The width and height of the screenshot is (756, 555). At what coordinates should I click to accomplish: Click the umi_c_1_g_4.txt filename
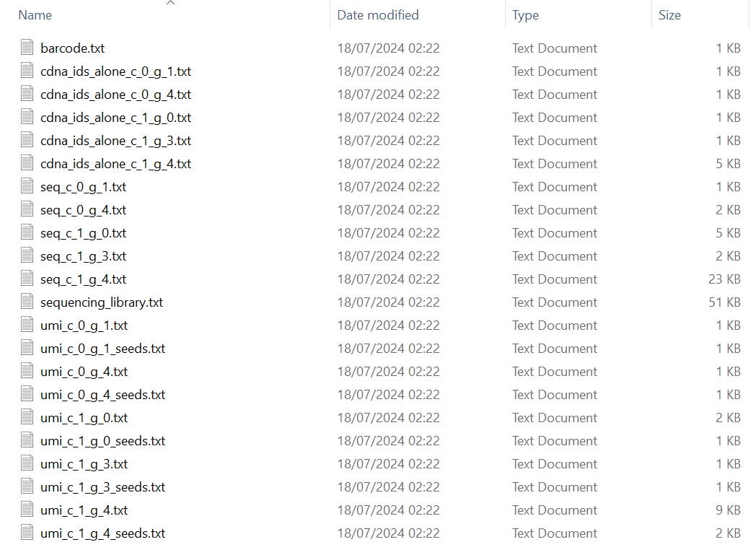tap(84, 510)
